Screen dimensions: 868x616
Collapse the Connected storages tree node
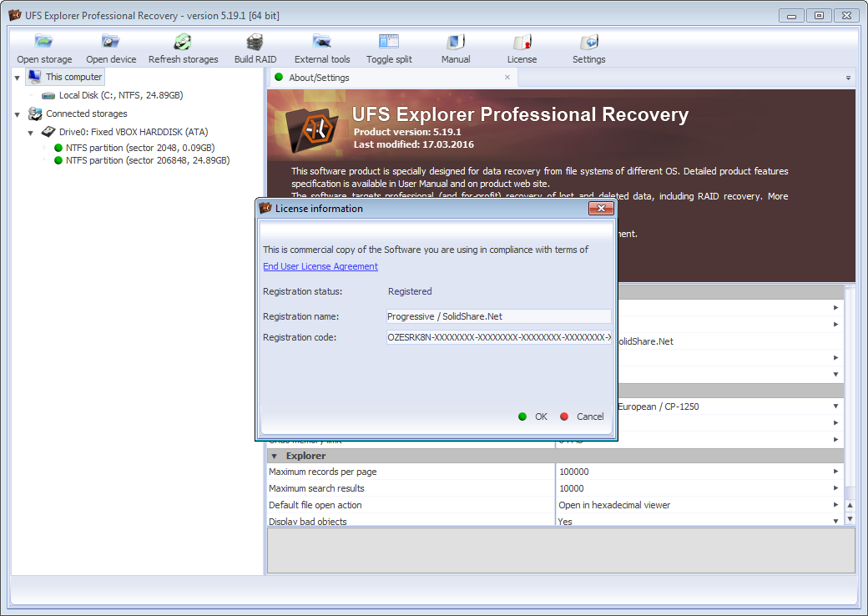coord(18,114)
